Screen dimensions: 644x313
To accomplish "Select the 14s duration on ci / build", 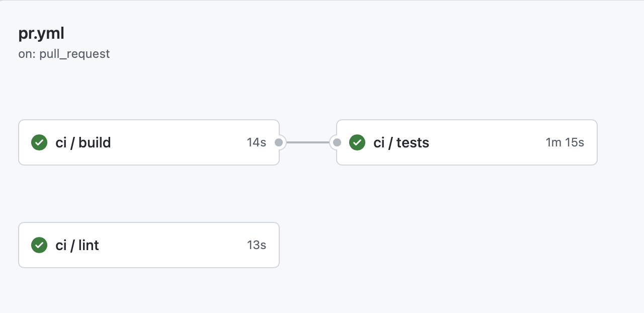I will click(257, 142).
